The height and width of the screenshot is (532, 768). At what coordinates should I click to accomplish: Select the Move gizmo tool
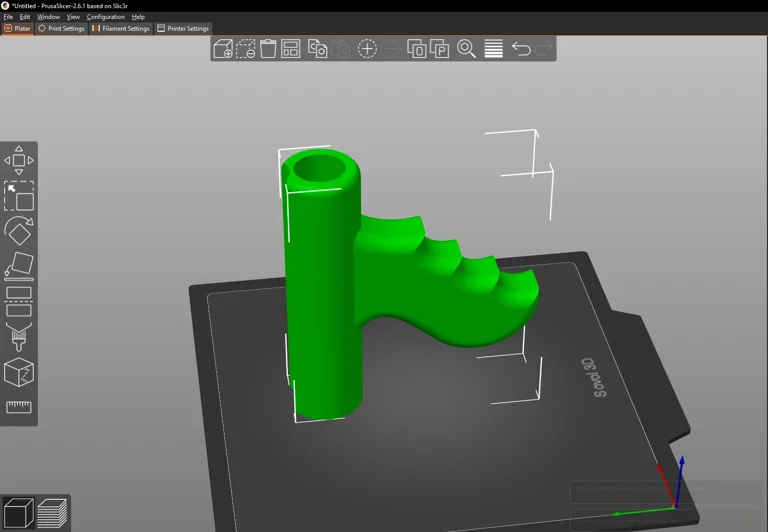[x=19, y=160]
